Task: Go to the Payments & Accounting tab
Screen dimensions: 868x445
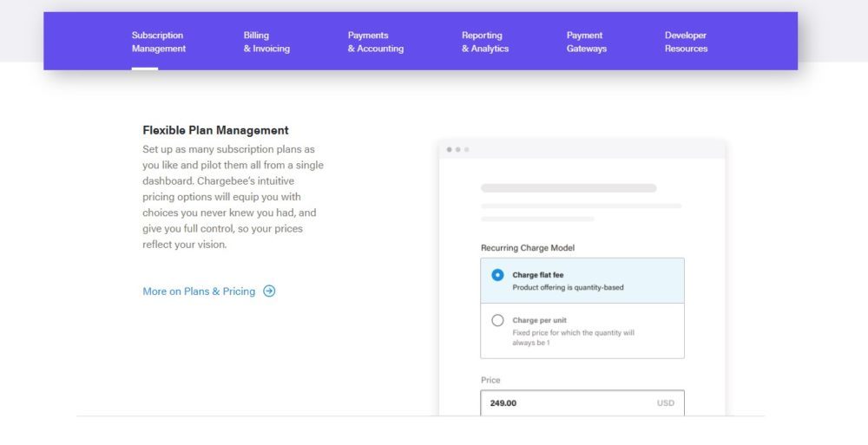Action: click(x=375, y=42)
